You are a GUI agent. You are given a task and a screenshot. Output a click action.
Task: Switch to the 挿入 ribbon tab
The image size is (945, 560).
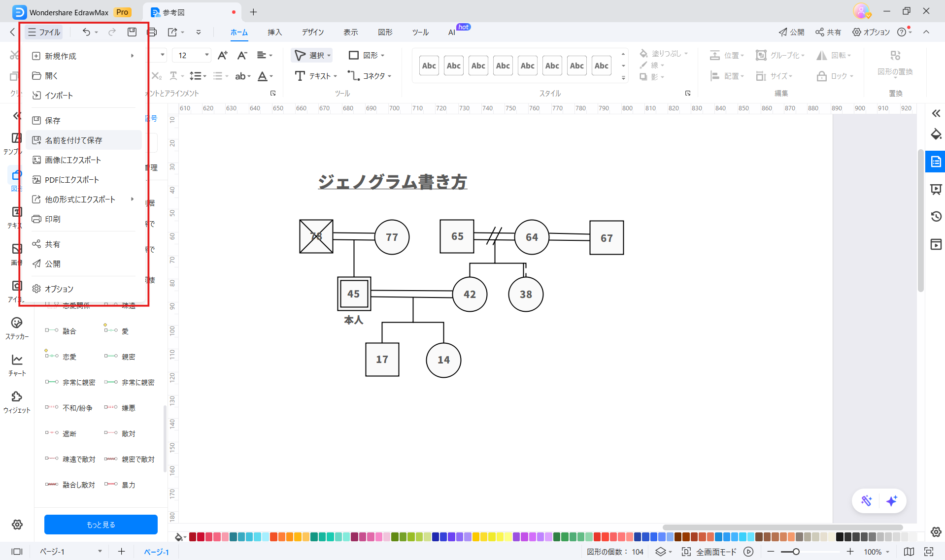[274, 32]
